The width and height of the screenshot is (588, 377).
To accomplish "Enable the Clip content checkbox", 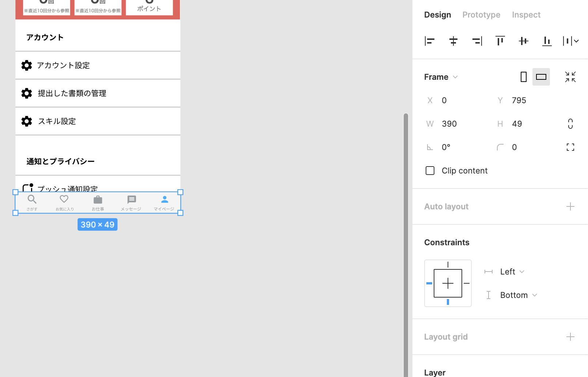I will pos(430,171).
